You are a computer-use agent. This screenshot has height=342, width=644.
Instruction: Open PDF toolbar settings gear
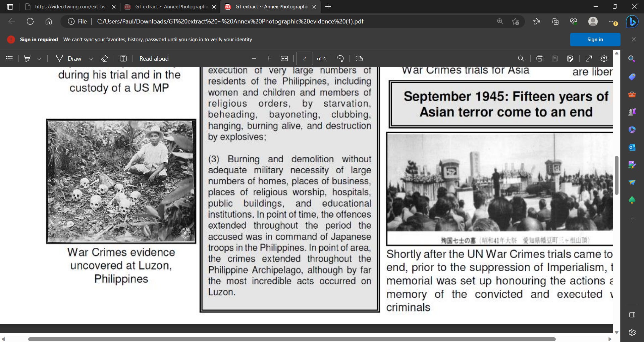pos(604,58)
